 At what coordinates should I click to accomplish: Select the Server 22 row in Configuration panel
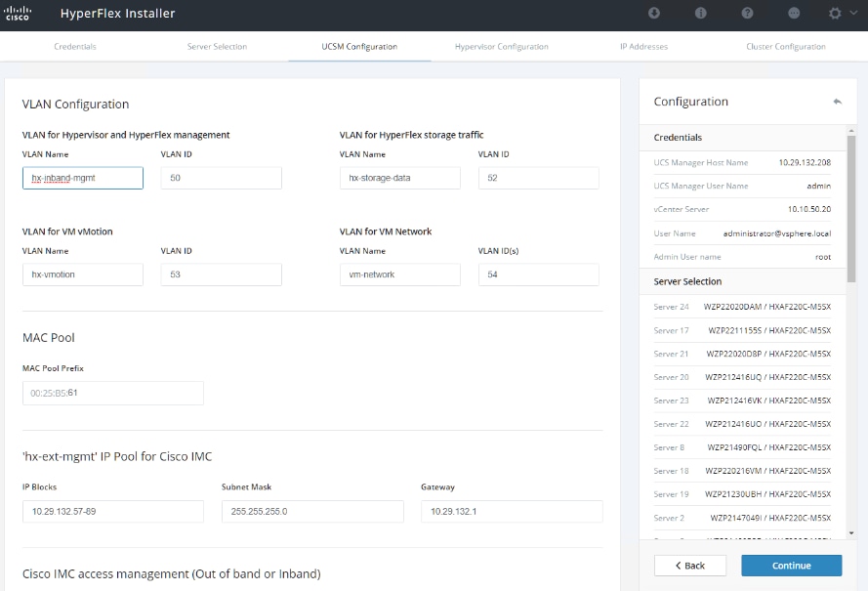pos(742,424)
